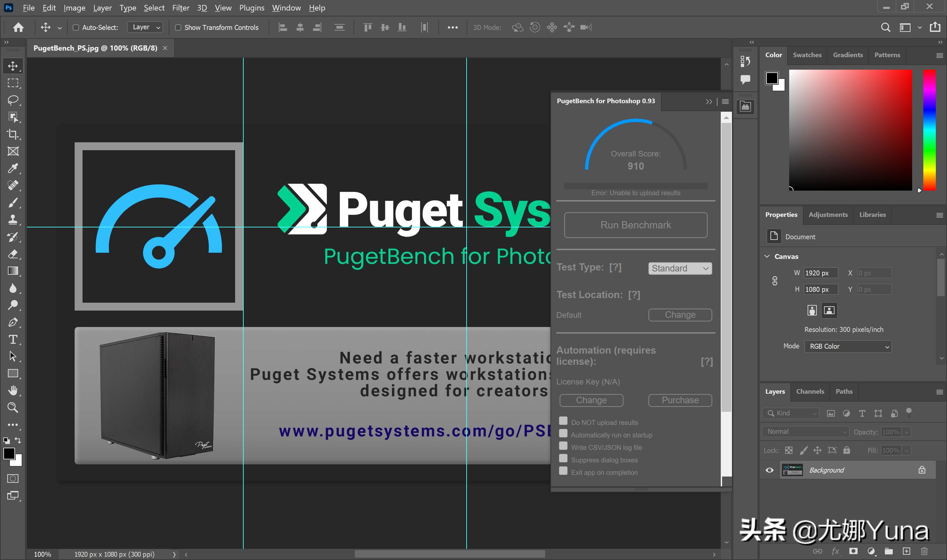The image size is (947, 560).
Task: Select the Crop tool
Action: click(13, 134)
